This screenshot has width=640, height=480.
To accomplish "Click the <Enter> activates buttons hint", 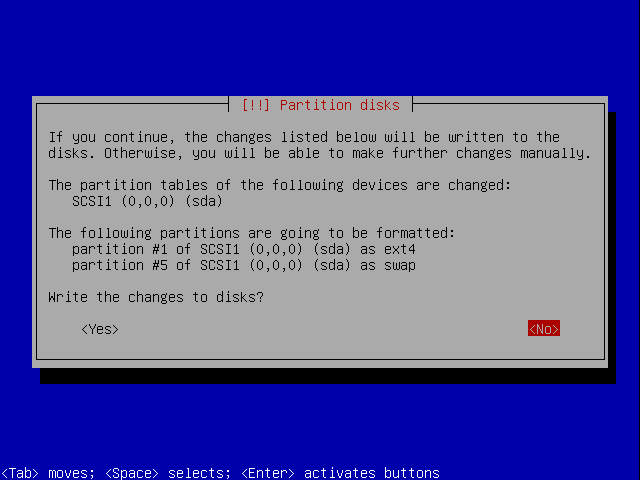I will pos(340,473).
